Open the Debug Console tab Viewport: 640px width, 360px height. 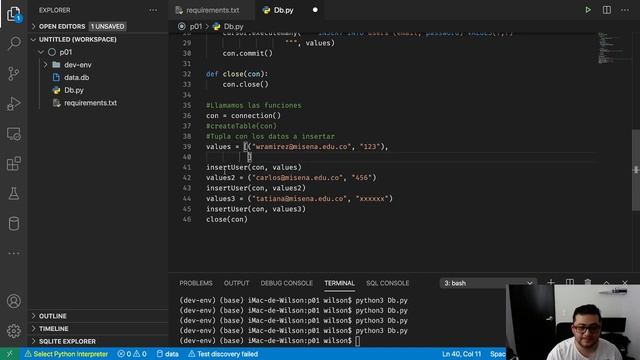point(287,283)
